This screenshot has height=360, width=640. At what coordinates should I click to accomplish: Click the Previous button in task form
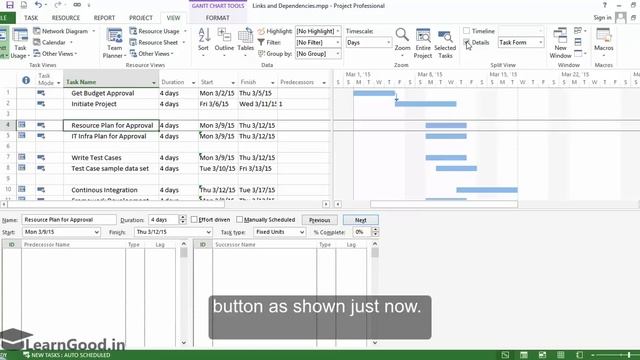[x=320, y=220]
